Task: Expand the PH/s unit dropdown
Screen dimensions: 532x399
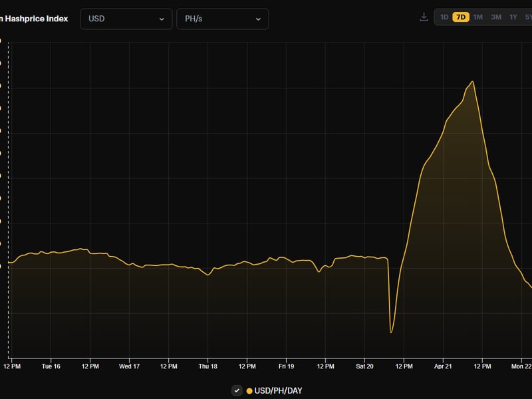Action: coord(222,19)
